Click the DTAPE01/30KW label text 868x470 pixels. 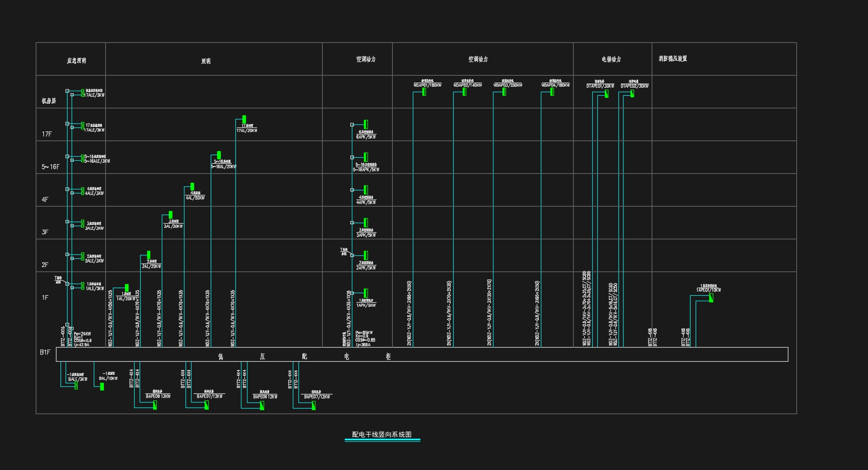(x=600, y=86)
